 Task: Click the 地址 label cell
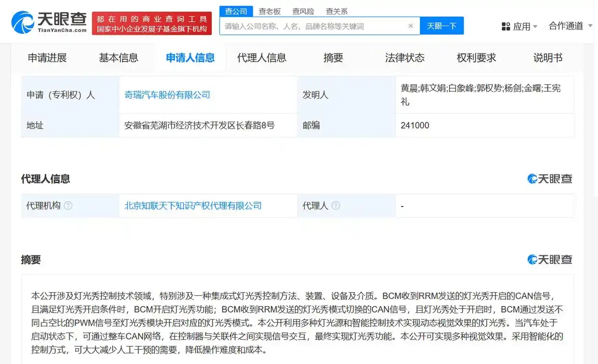(x=70, y=125)
